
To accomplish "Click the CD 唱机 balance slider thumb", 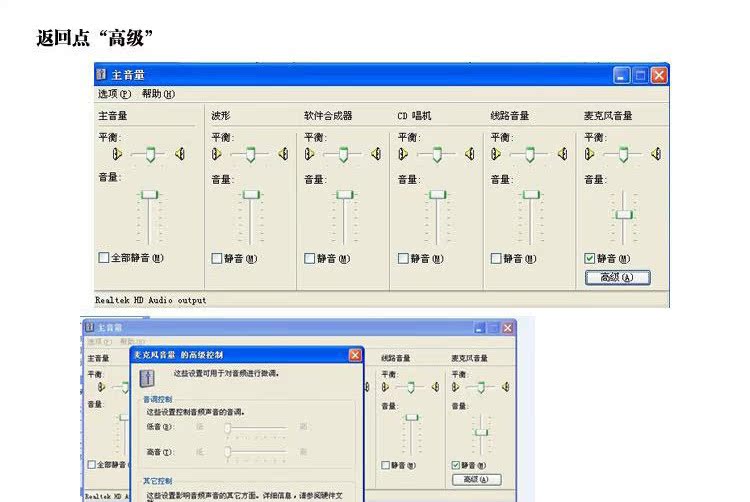I will pos(436,154).
